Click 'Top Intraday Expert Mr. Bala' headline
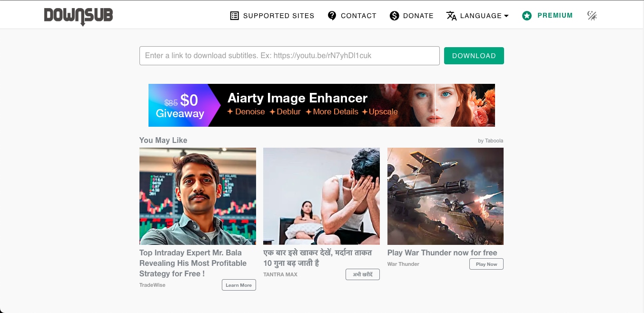 pos(193,263)
